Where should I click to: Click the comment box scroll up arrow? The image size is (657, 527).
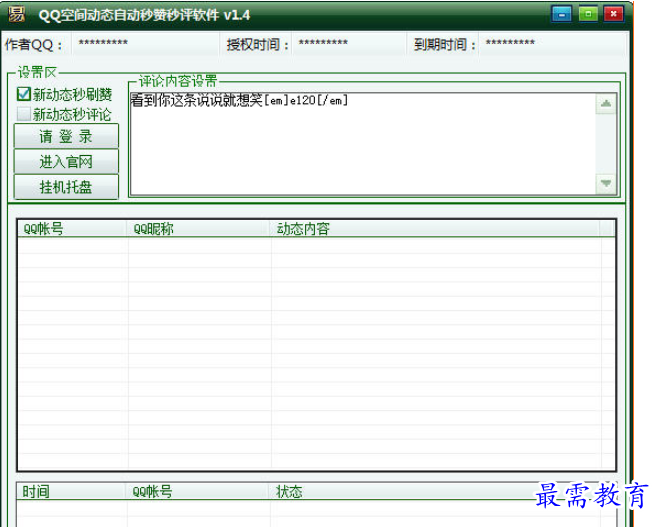point(606,104)
